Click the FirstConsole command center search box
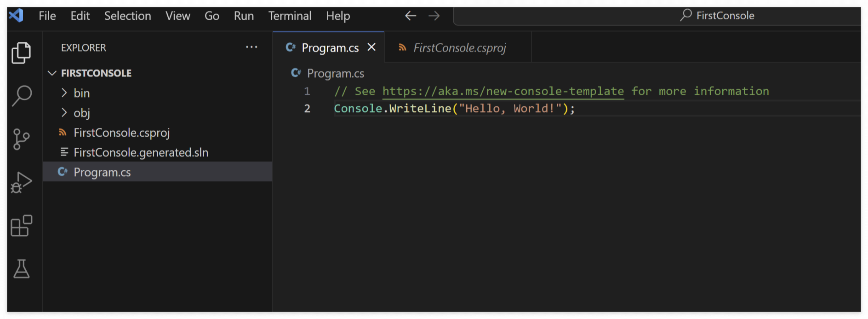This screenshot has height=319, width=868. [x=657, y=16]
